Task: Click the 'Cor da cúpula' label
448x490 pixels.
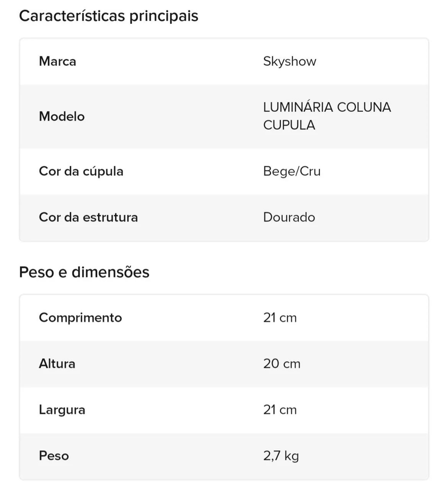Action: (x=81, y=171)
